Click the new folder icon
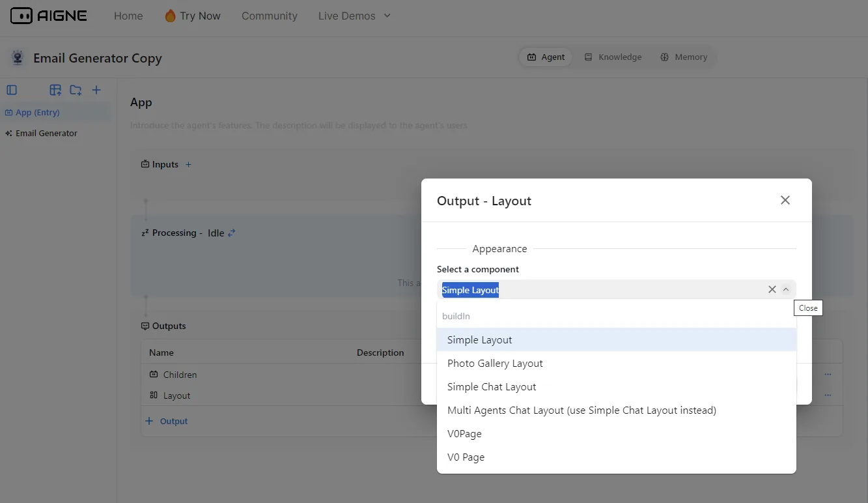Viewport: 868px width, 503px height. pyautogui.click(x=76, y=90)
